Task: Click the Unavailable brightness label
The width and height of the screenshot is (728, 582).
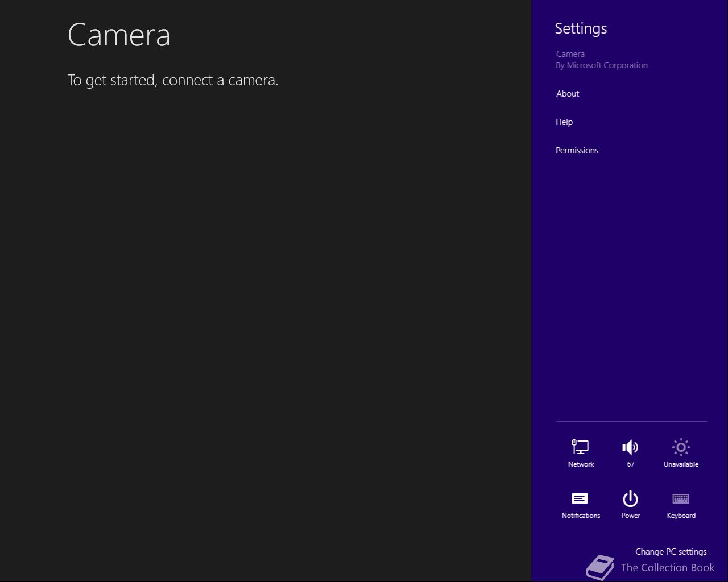Action: [x=681, y=464]
